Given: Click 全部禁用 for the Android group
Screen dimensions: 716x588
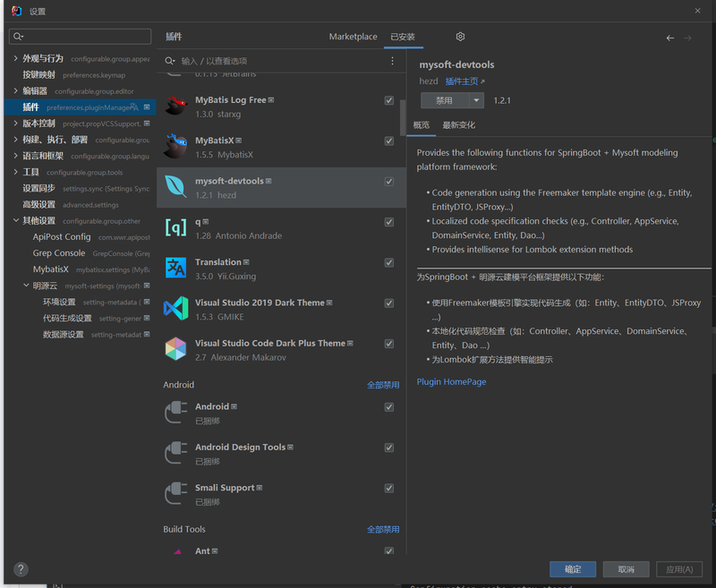Looking at the screenshot, I should 383,385.
